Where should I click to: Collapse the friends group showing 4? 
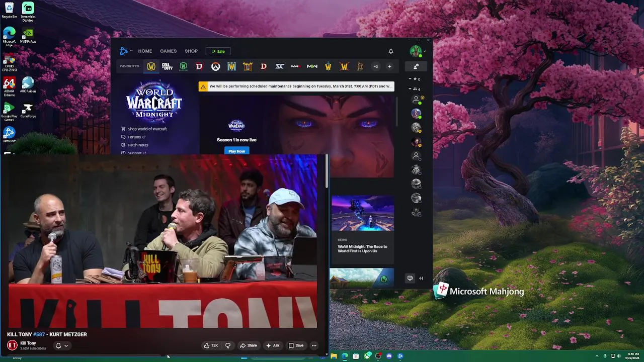coord(414,89)
